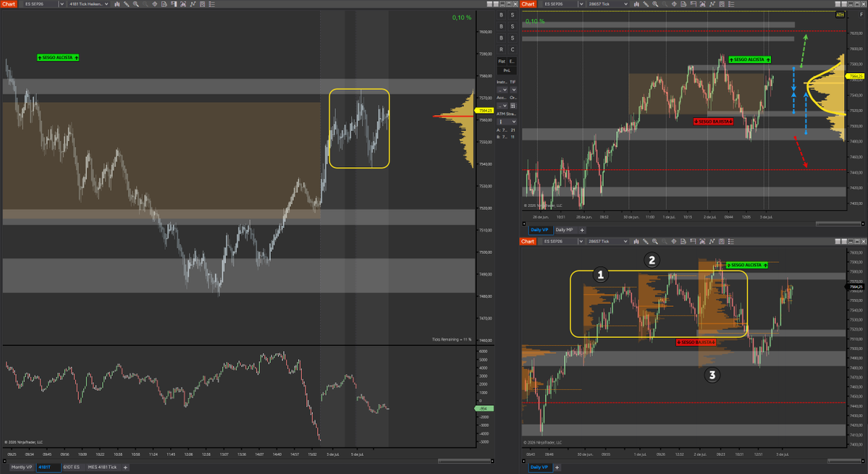Screen dimensions: 868x474
Task: Add new tab in left chart window
Action: click(125, 467)
